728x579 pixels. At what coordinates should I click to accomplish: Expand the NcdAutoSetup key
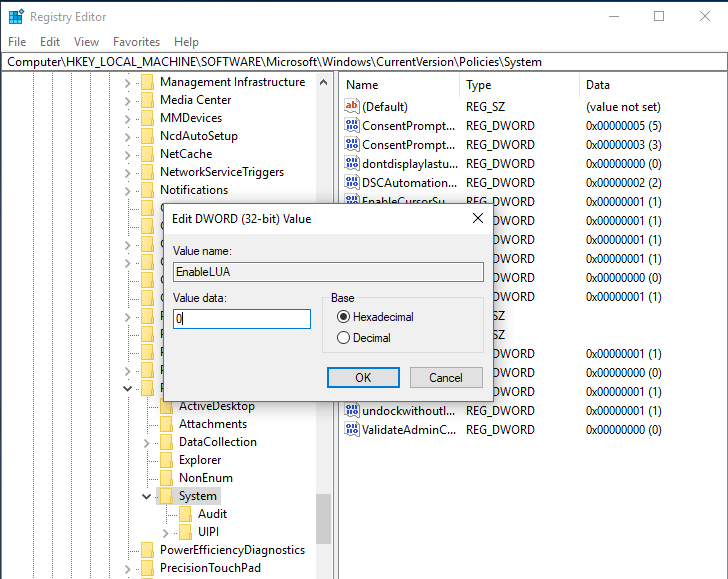pyautogui.click(x=127, y=137)
